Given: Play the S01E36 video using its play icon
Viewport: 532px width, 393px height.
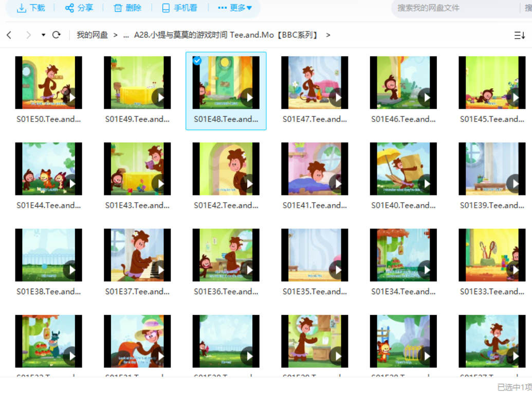Looking at the screenshot, I should (249, 270).
